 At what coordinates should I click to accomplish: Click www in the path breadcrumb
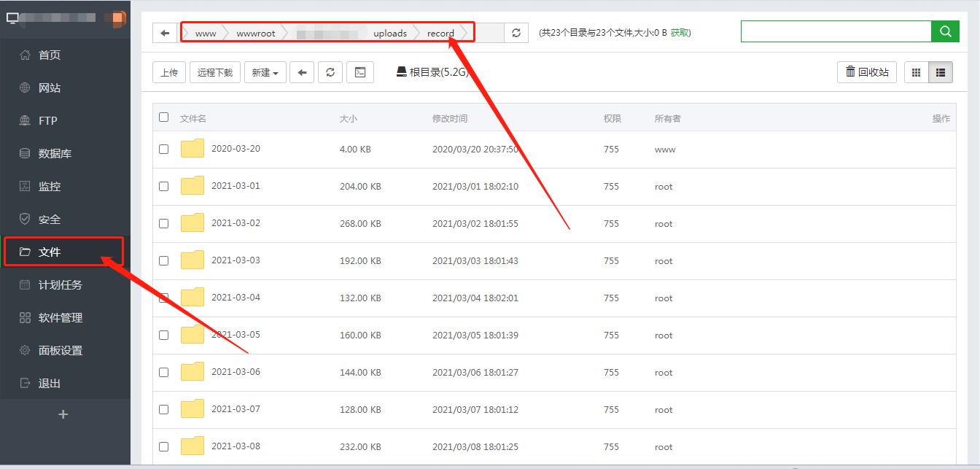tap(206, 34)
